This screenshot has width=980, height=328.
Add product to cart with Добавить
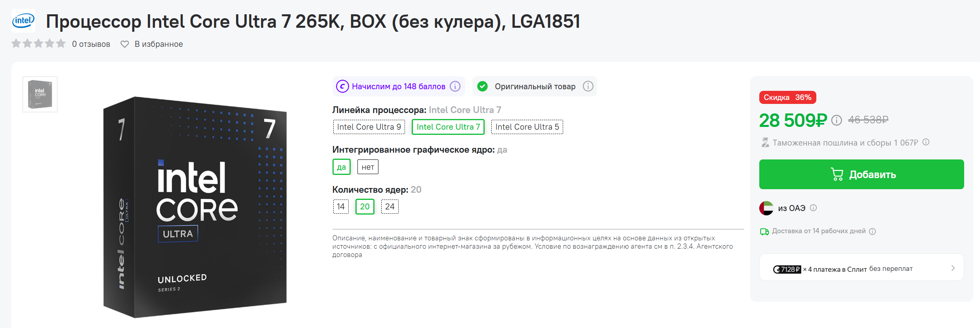point(862,175)
